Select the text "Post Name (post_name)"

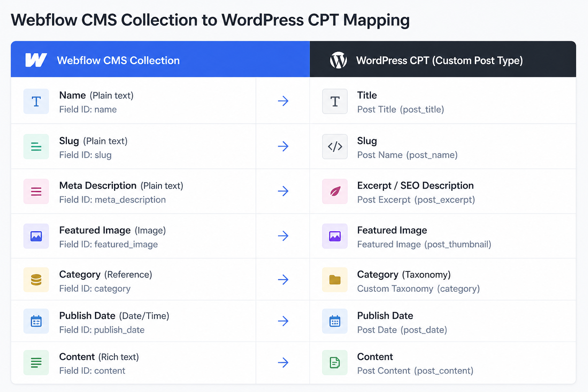[407, 155]
